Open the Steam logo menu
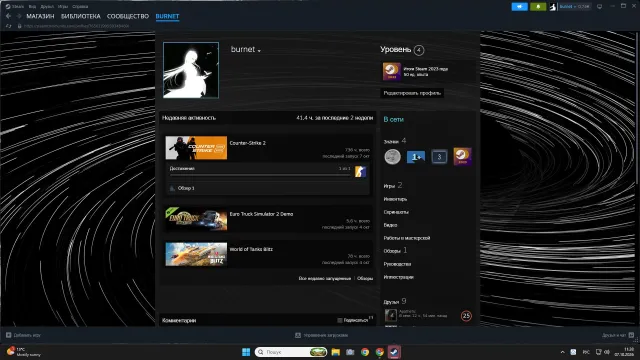The width and height of the screenshot is (640, 360). point(15,7)
